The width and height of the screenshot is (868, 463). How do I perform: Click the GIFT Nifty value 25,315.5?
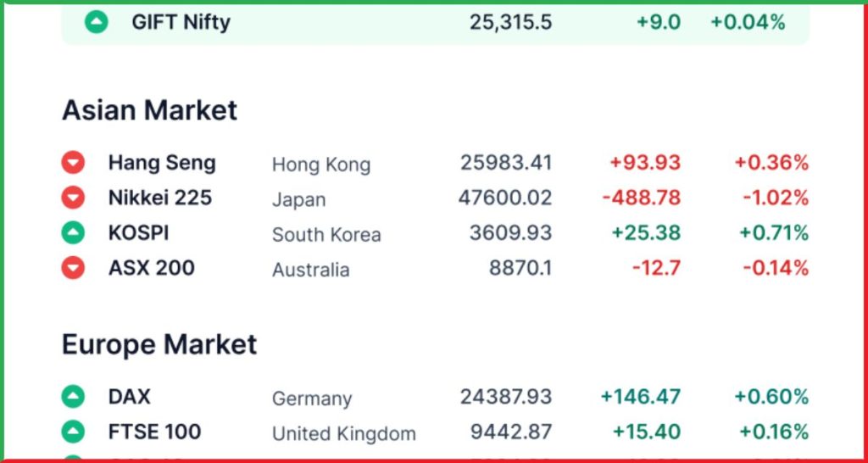(x=510, y=23)
